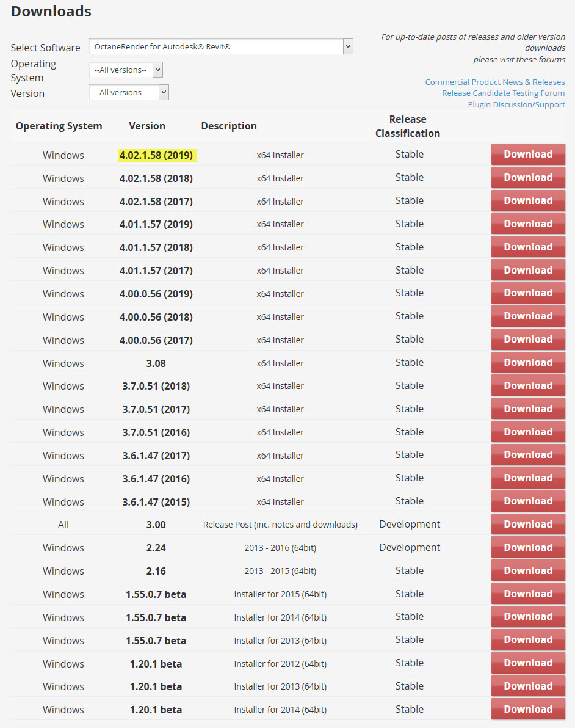575x728 pixels.
Task: Open the Version filter dropdown
Action: point(129,92)
